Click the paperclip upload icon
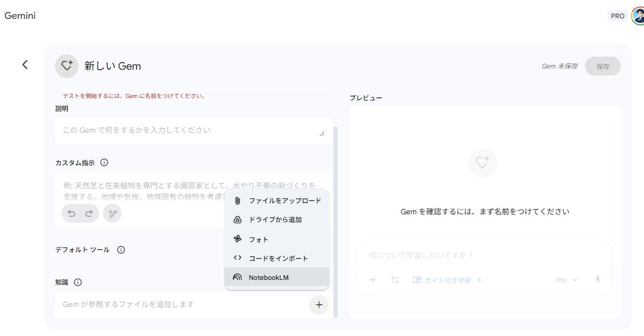This screenshot has width=644, height=336. [x=237, y=201]
